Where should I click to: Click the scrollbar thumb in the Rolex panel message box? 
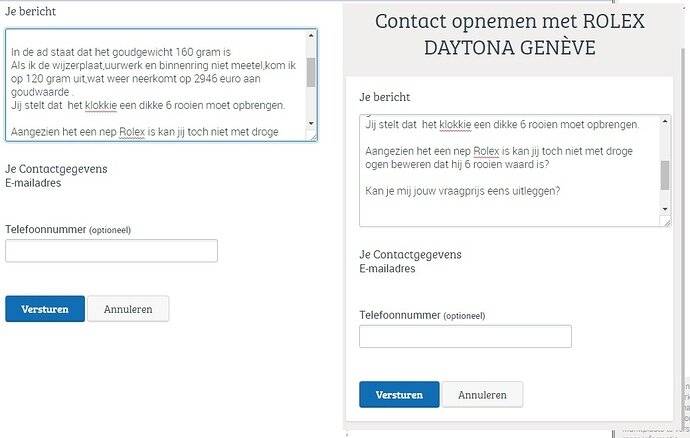coord(665,174)
